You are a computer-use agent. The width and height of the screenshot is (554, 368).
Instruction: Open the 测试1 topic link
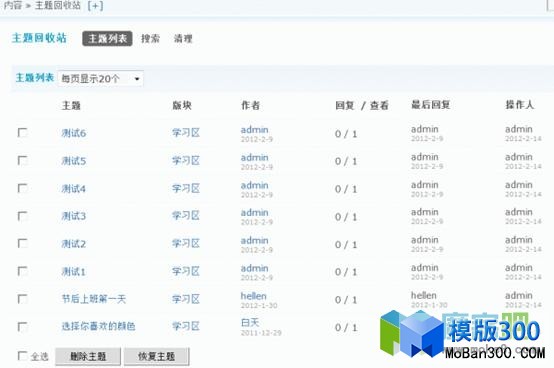coord(74,272)
